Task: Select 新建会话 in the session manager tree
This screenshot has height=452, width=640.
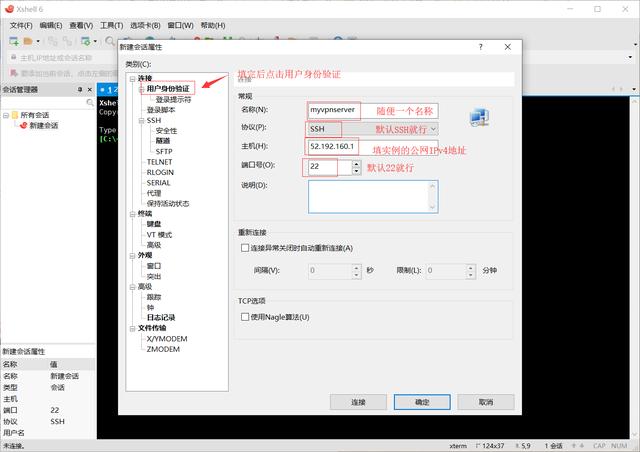Action: pyautogui.click(x=44, y=125)
